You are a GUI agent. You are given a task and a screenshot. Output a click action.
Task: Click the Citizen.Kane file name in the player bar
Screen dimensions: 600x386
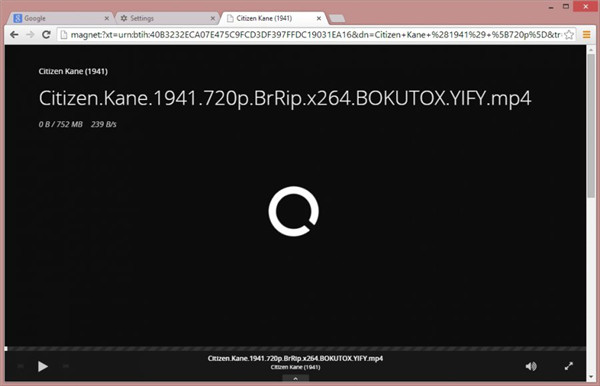pyautogui.click(x=295, y=358)
